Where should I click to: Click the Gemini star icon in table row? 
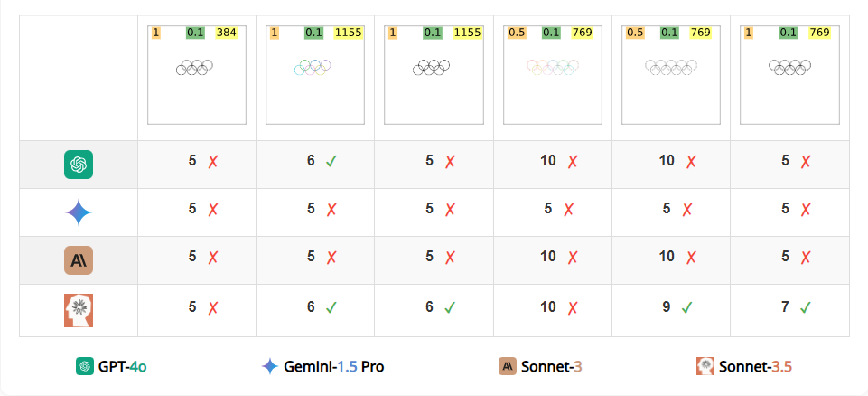click(x=79, y=212)
